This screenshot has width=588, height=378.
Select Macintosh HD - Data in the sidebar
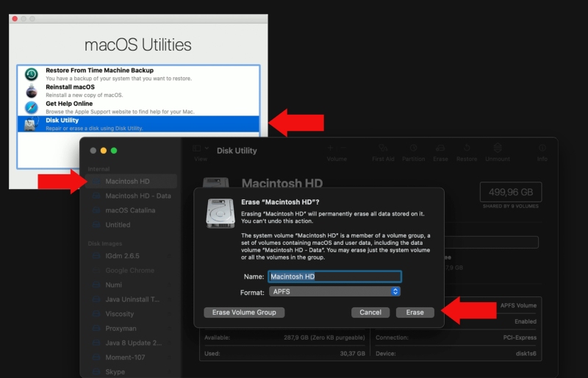pyautogui.click(x=132, y=196)
